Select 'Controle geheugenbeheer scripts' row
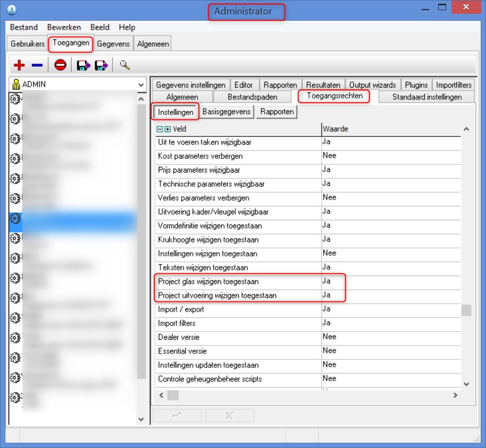The image size is (486, 448). [308, 379]
